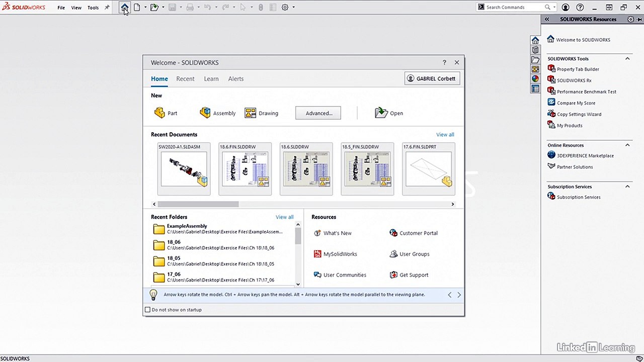644x362 pixels.
Task: Open Subscription Services link in task pane
Action: coord(574,197)
